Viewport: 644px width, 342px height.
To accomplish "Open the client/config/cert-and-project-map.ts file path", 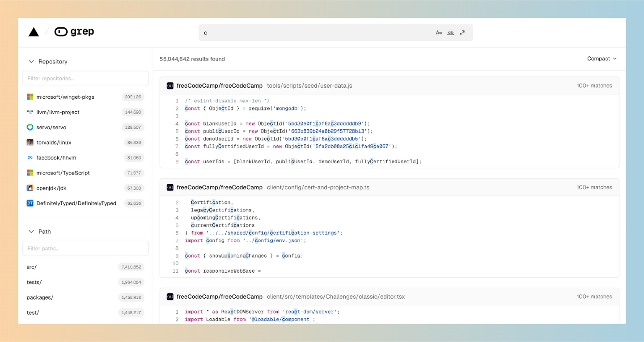I will 318,188.
